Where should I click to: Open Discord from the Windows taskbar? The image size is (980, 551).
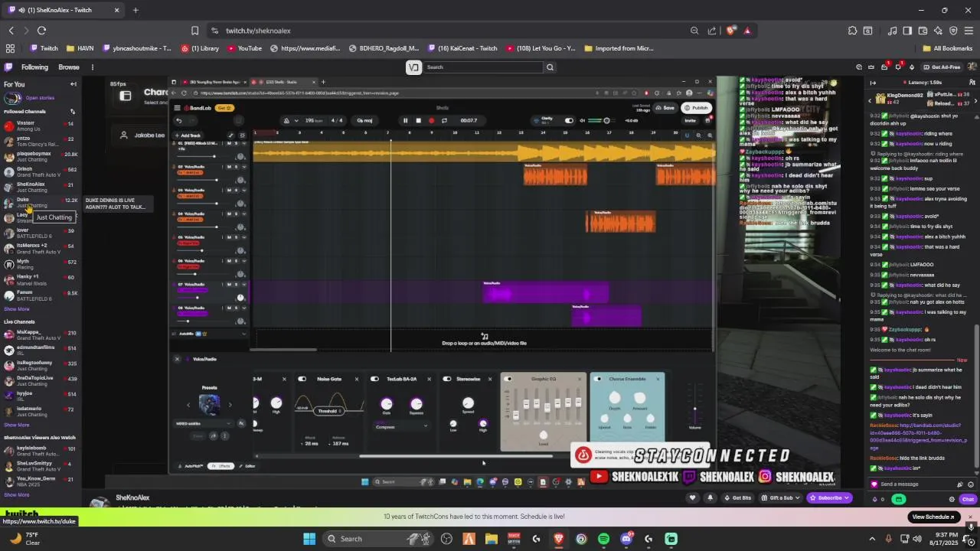(626, 539)
